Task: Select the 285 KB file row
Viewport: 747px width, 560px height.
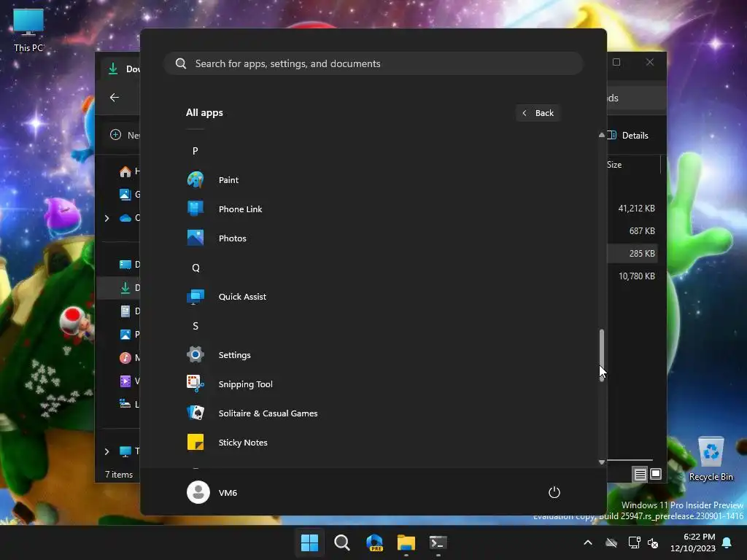Action: click(632, 253)
